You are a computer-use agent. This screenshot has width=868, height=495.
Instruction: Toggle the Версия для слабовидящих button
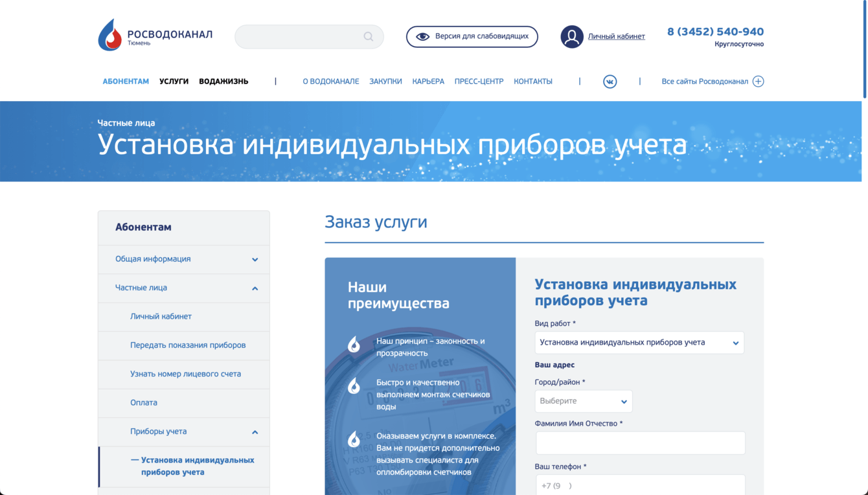[472, 37]
